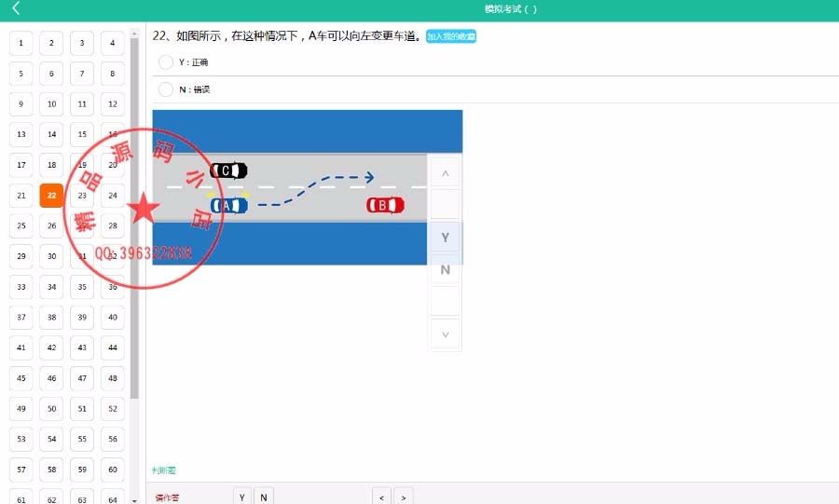Open question 13 in the grid
The height and width of the screenshot is (504, 839).
[21, 134]
